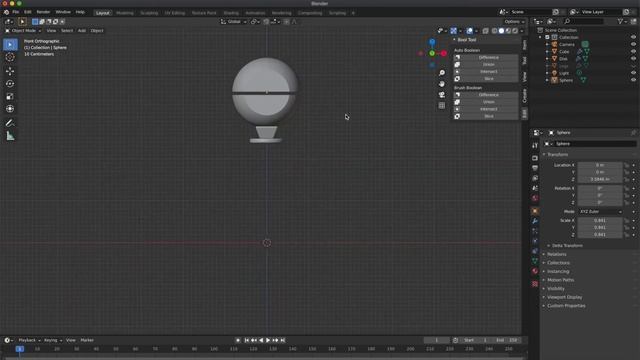Open the Modifier properties wrench tab

(535, 221)
